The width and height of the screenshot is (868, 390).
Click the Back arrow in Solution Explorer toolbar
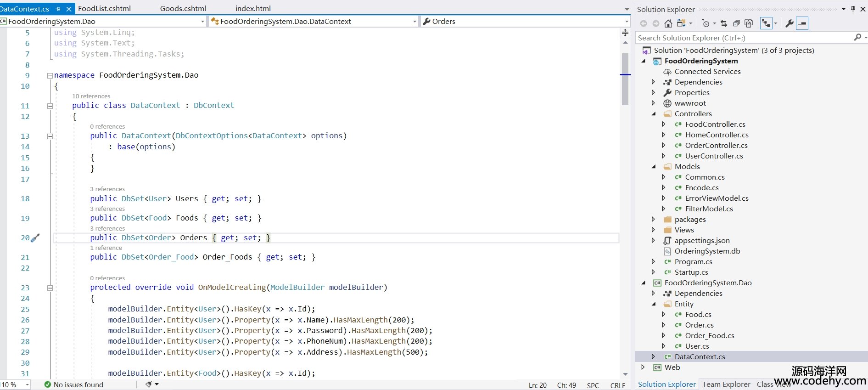644,23
